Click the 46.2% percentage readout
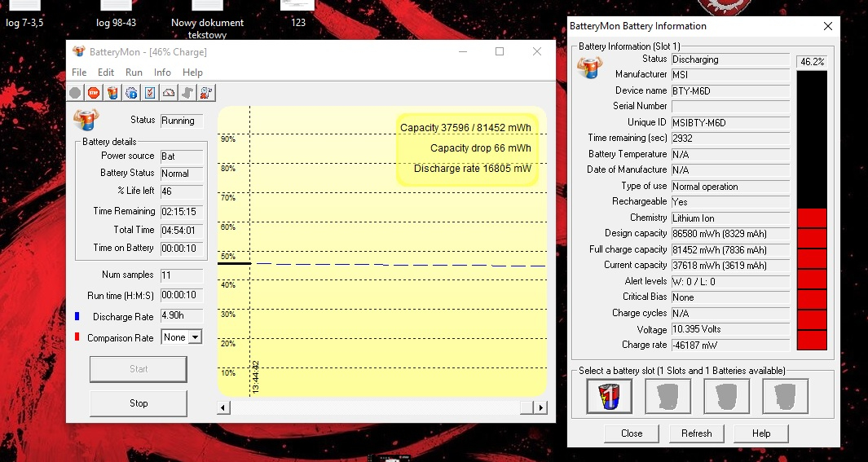The height and width of the screenshot is (462, 868). [812, 62]
